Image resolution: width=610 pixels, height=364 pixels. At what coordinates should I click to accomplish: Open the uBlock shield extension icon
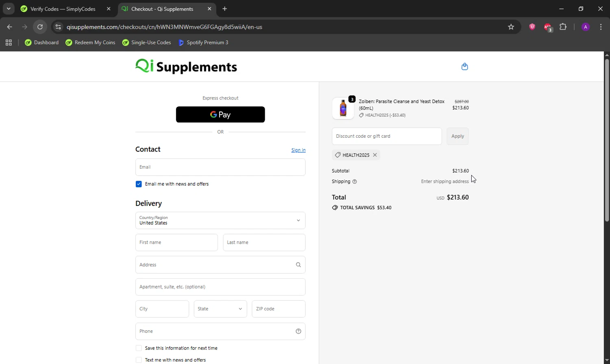coord(532,27)
